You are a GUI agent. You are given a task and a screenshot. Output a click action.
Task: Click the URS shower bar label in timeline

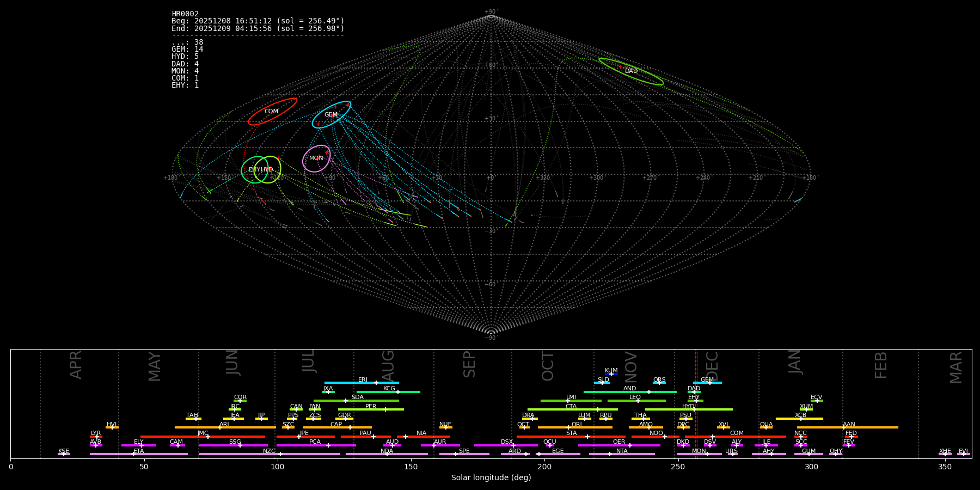point(731,451)
